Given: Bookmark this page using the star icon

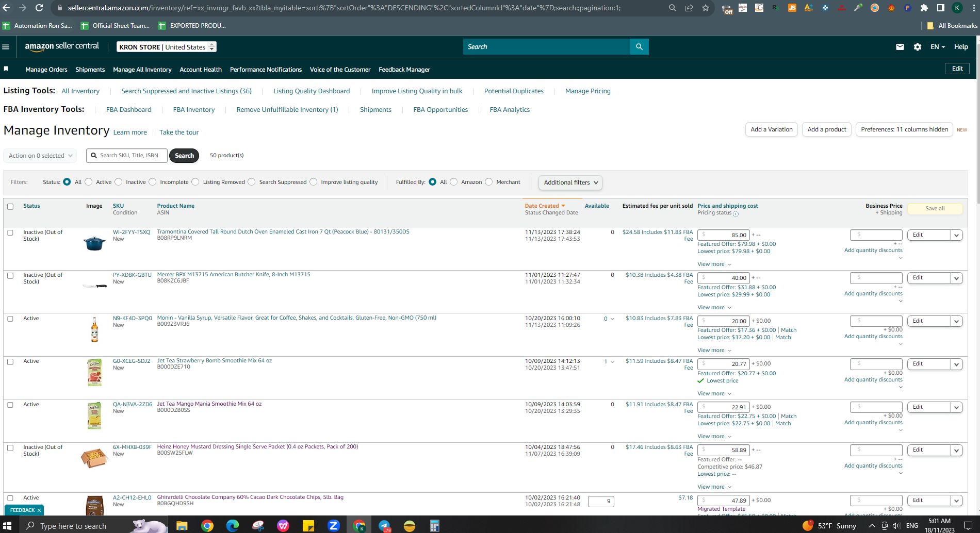Looking at the screenshot, I should click(706, 8).
